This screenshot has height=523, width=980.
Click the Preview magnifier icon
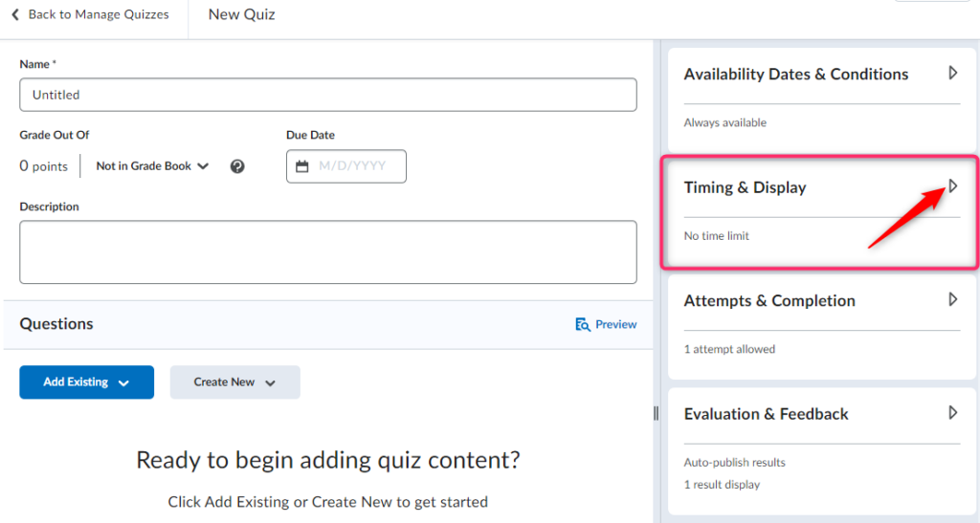pyautogui.click(x=582, y=324)
